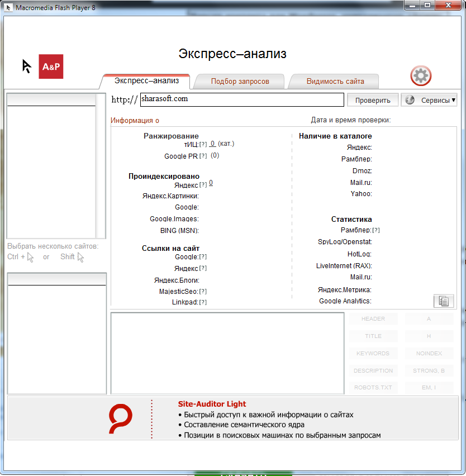The image size is (466, 476).
Task: Open the red gear settings icon
Action: 421,75
